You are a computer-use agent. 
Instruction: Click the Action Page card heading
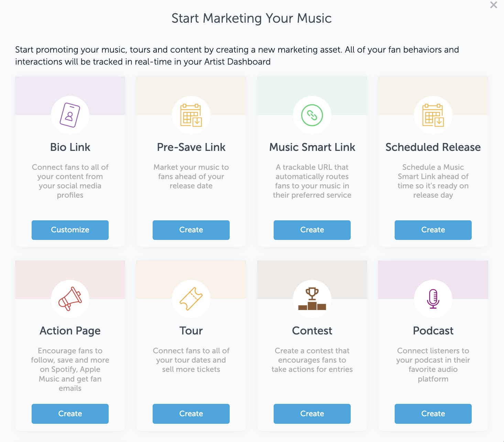tap(70, 331)
